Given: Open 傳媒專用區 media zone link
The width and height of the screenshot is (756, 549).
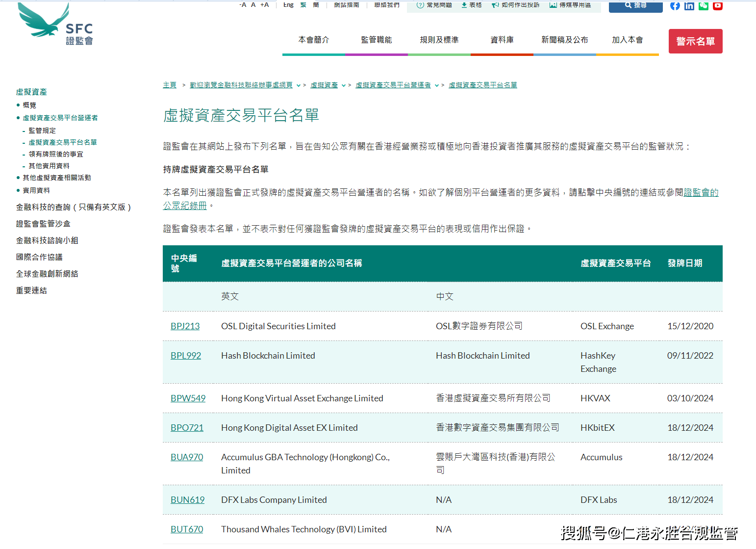Looking at the screenshot, I should click(x=570, y=5).
